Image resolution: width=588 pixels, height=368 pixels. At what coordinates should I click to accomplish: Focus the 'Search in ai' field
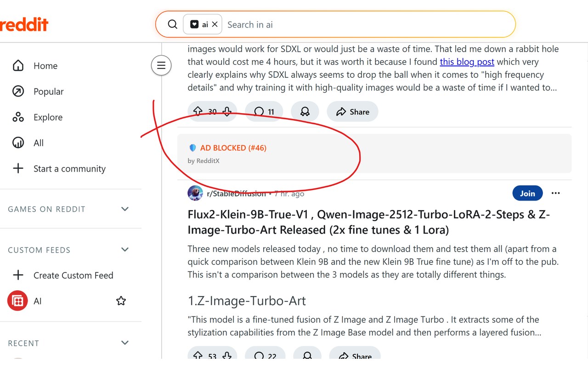pos(367,24)
